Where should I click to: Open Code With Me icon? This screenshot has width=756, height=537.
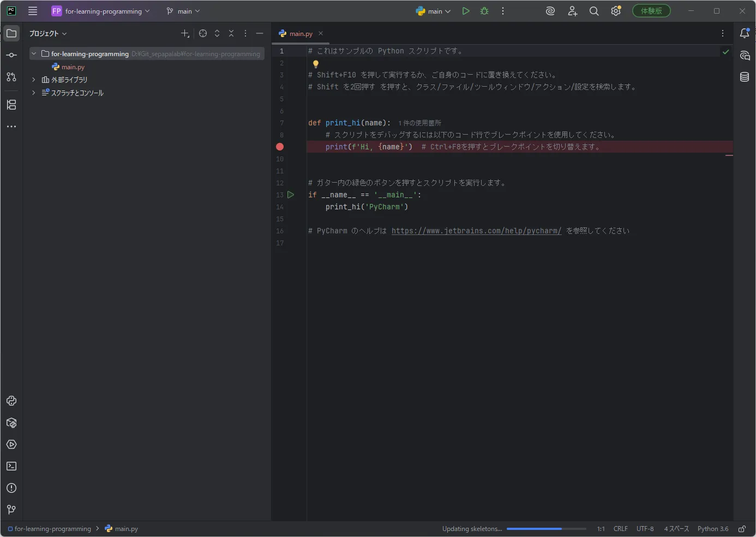point(572,11)
